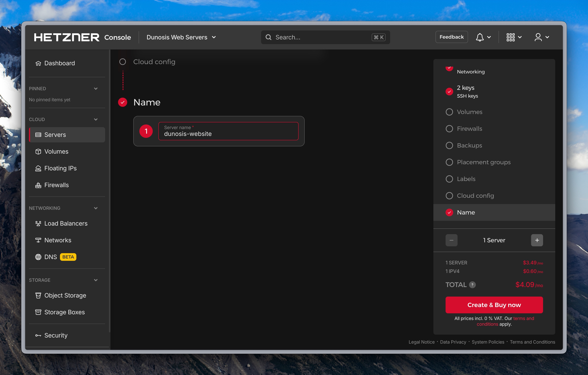
Task: Select the Cloud config step circle heading
Action: coord(123,62)
